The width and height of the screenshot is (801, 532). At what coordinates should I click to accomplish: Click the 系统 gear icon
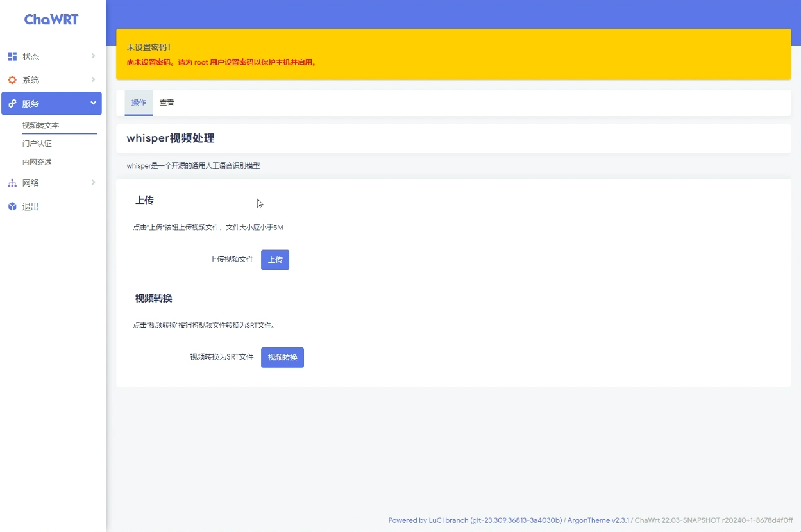(x=12, y=80)
